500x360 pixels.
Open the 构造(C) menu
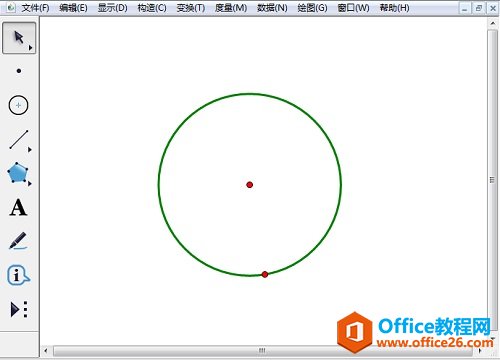tap(152, 8)
